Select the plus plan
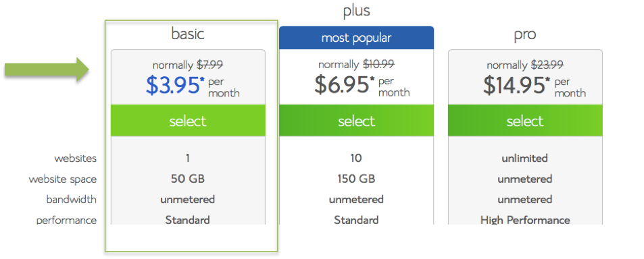644x259 pixels. click(357, 121)
